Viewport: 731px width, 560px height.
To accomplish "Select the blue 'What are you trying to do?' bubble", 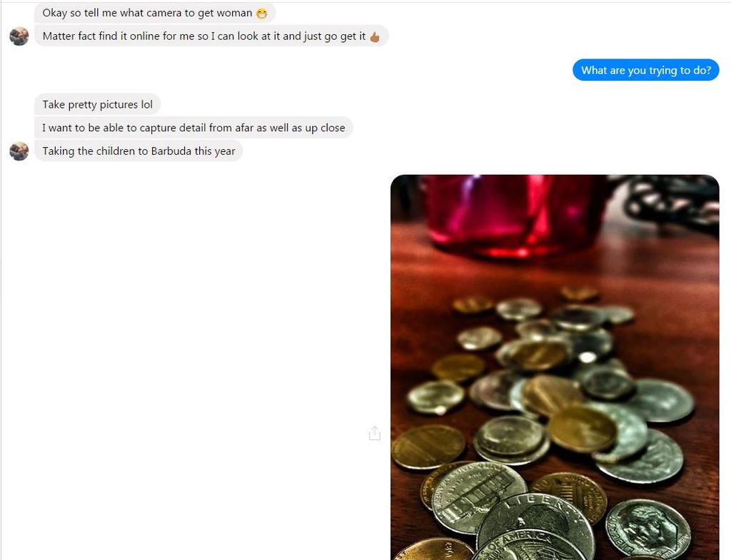I will pos(645,70).
